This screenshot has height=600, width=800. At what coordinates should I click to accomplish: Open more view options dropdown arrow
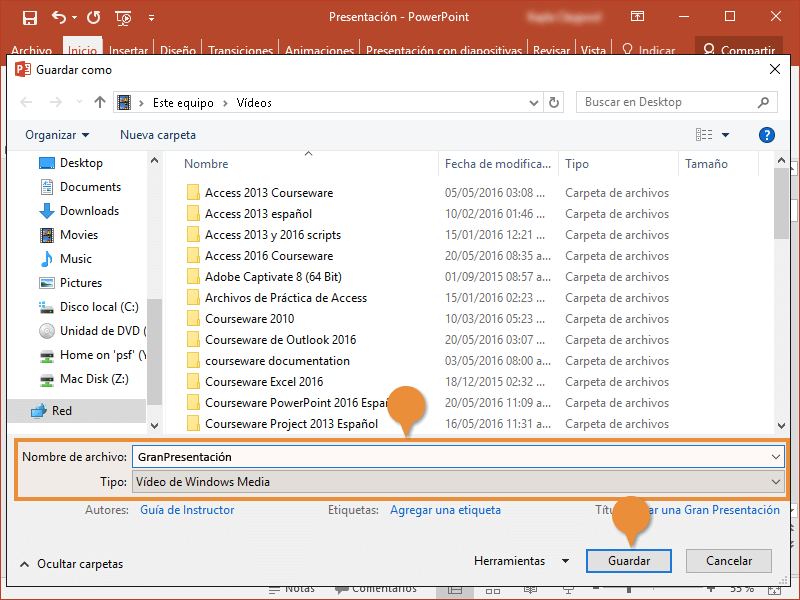[726, 135]
